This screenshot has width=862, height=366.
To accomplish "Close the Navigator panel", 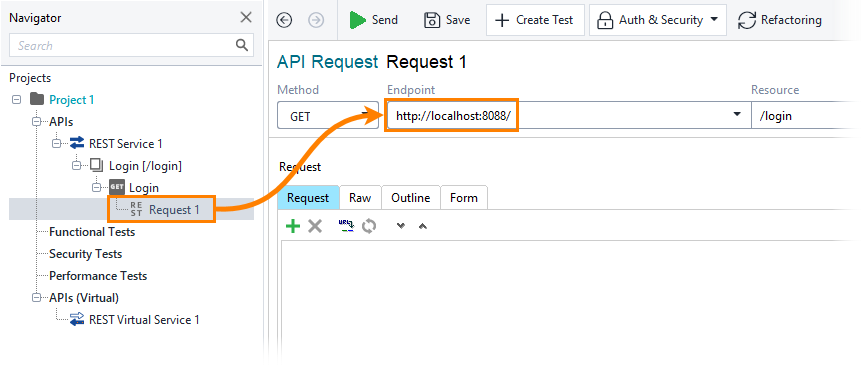I will 246,18.
